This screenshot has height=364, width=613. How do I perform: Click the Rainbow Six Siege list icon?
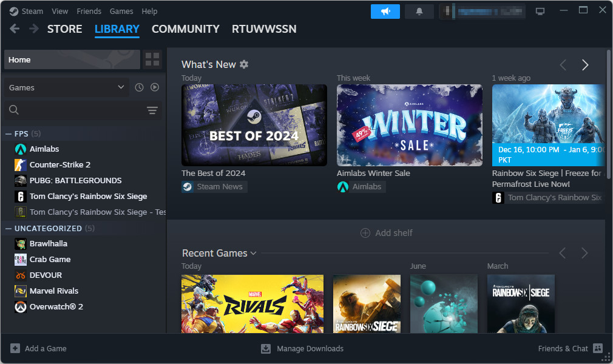coord(20,197)
